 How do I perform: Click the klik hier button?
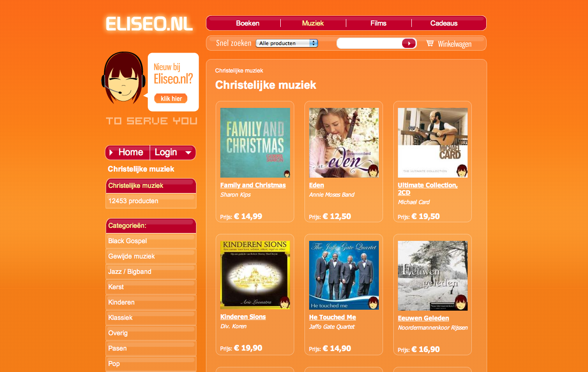pos(171,99)
